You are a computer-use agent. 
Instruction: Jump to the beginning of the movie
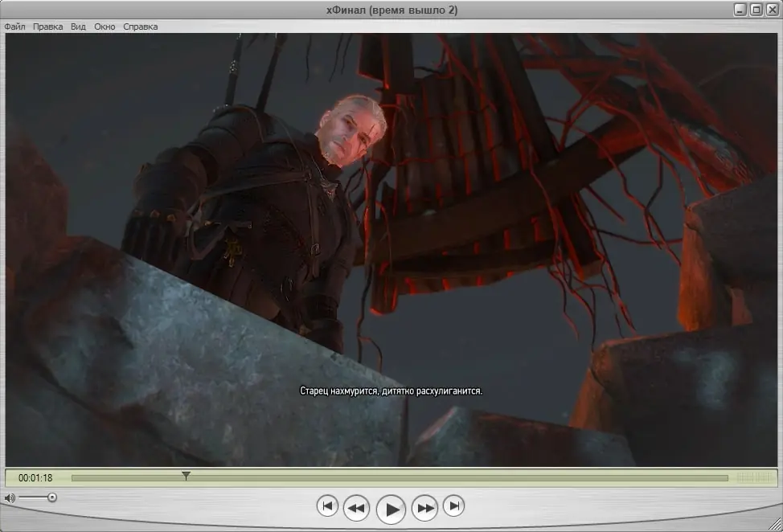point(327,506)
